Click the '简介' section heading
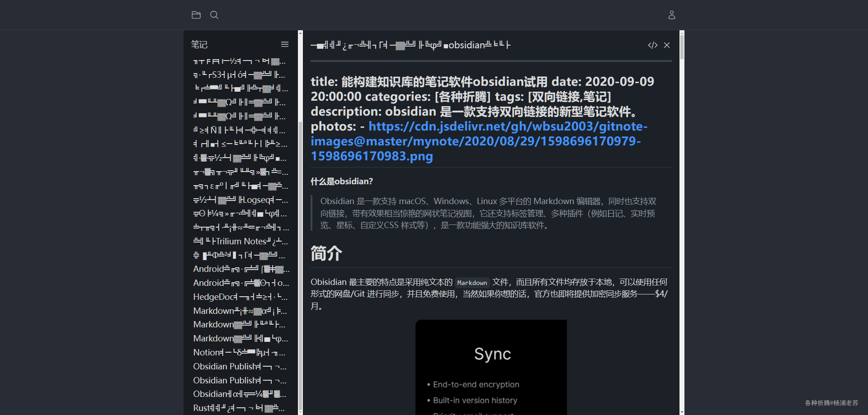Image resolution: width=868 pixels, height=415 pixels. (x=326, y=253)
